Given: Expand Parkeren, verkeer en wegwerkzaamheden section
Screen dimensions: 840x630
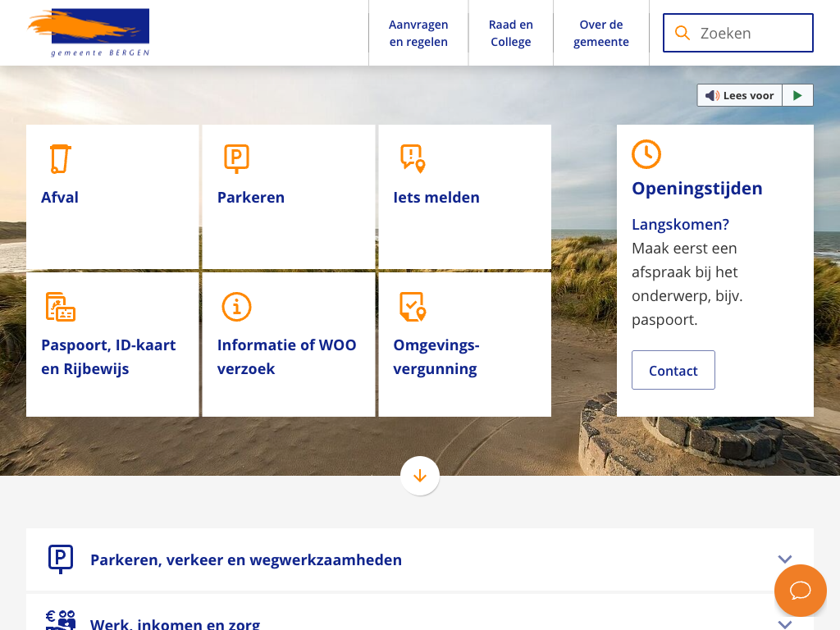Looking at the screenshot, I should point(420,559).
